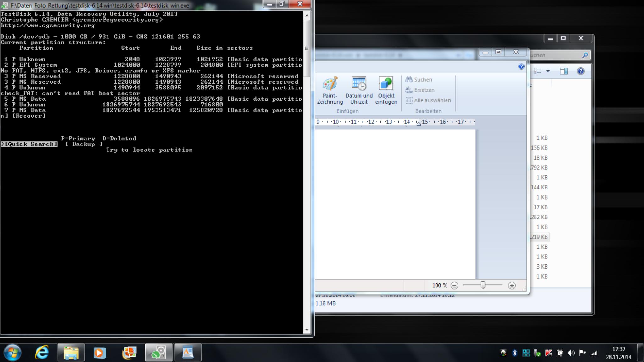
Task: Open WordPad help question mark
Action: (x=521, y=66)
